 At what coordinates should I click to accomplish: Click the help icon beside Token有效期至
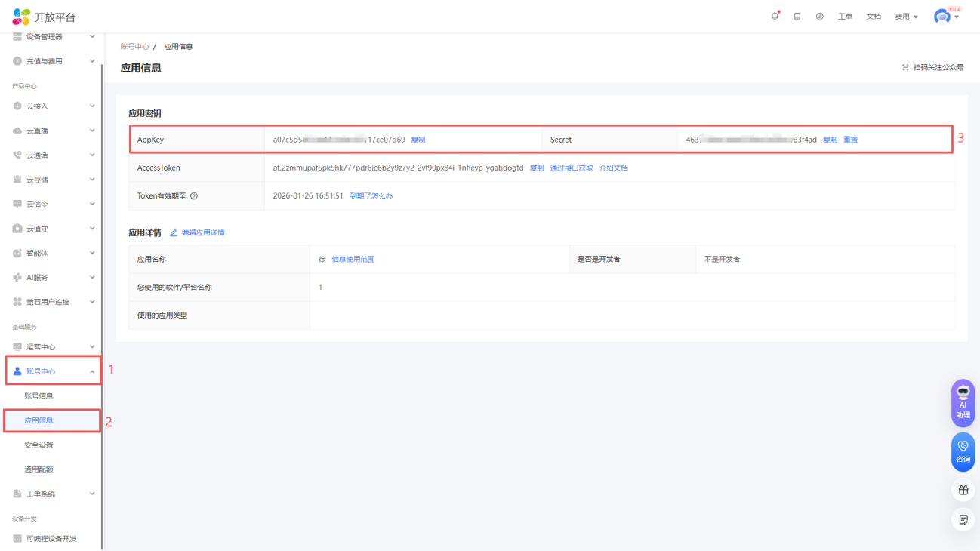[194, 196]
